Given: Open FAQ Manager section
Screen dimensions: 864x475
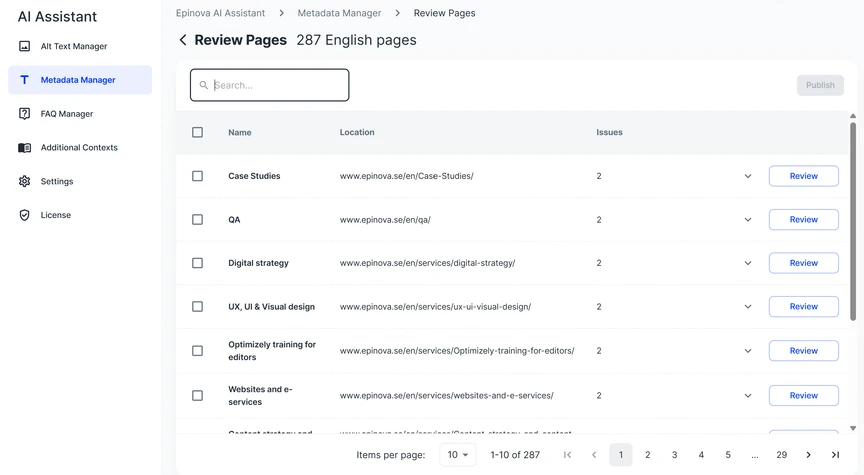Looking at the screenshot, I should point(80,114).
